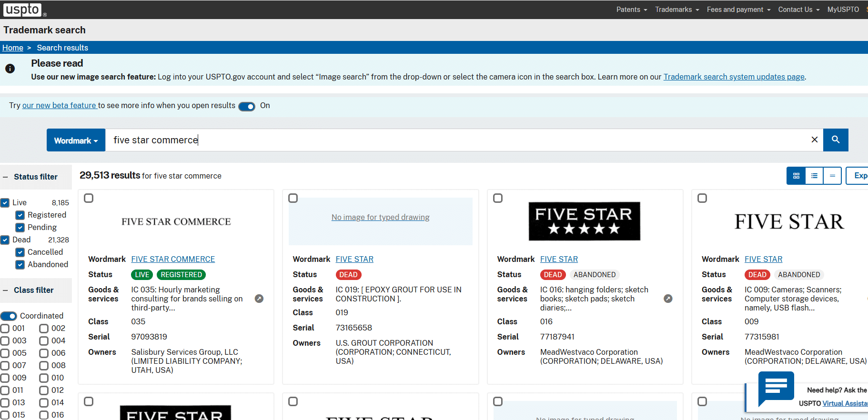Go to Home breadcrumb link
This screenshot has width=868, height=420.
click(x=13, y=48)
